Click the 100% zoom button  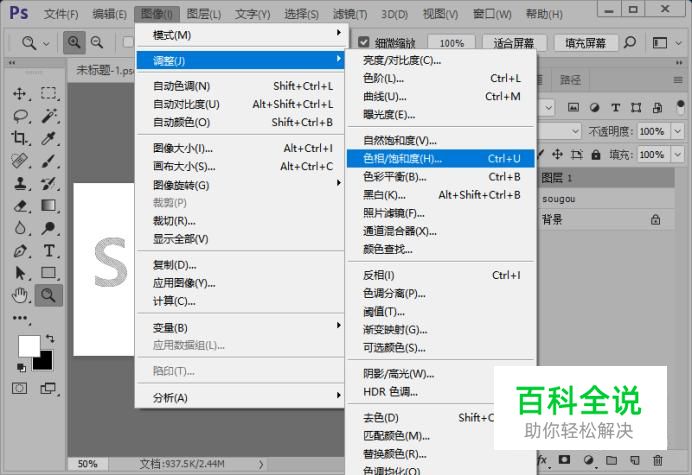tap(451, 43)
